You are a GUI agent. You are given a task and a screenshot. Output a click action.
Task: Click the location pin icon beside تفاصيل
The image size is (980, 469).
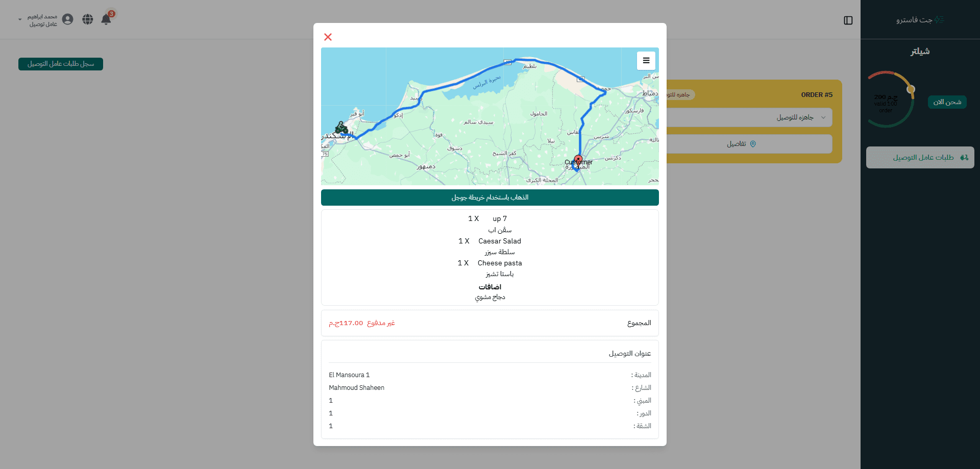pyautogui.click(x=753, y=144)
